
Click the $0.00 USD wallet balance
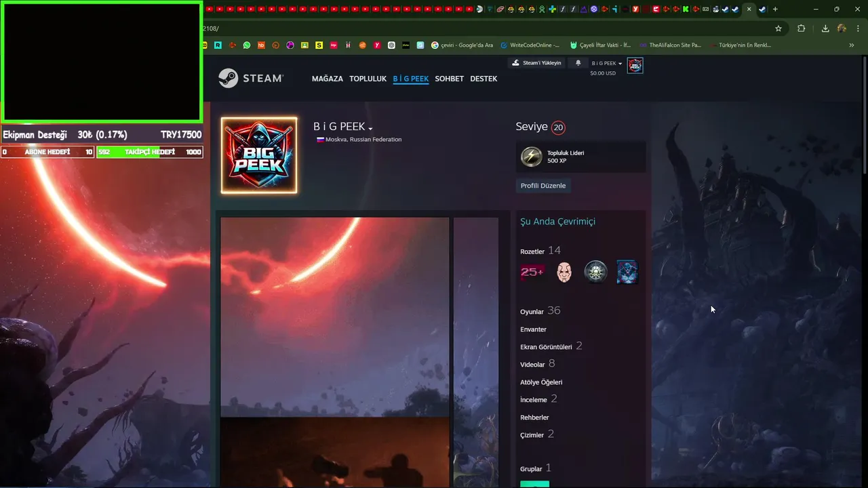click(x=603, y=73)
